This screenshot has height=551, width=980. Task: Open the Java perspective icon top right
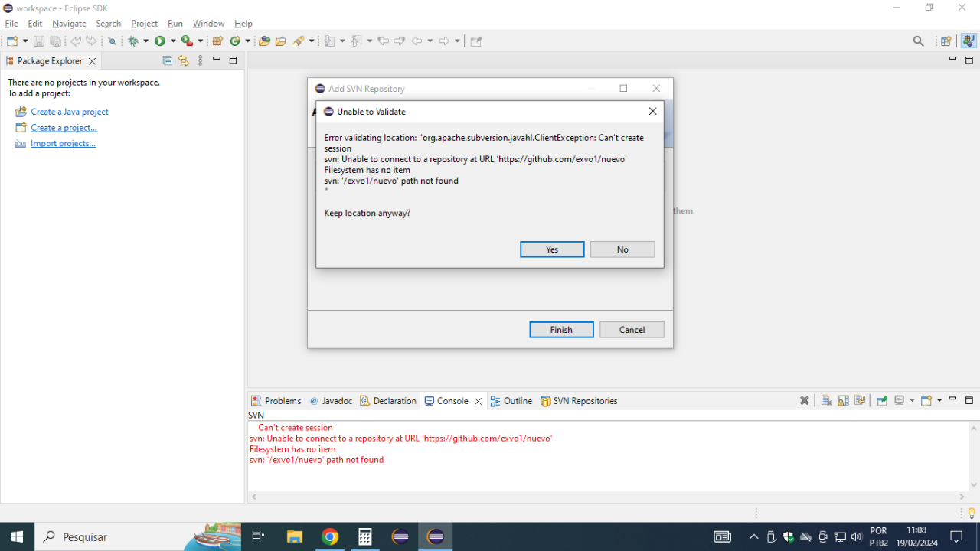969,41
